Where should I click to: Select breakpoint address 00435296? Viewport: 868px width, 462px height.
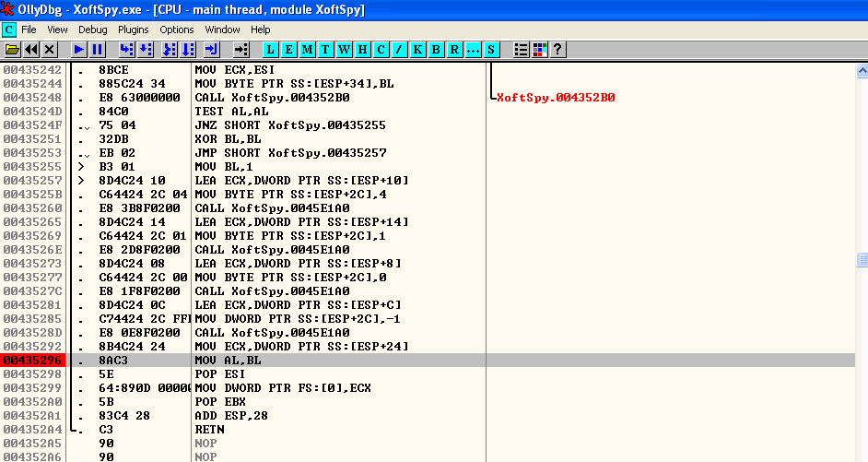coord(32,360)
